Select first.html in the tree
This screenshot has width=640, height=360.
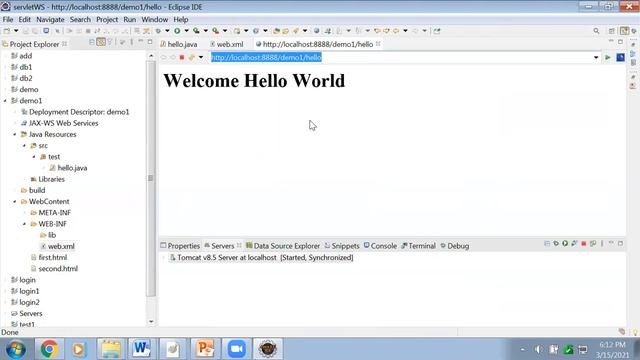(49, 258)
